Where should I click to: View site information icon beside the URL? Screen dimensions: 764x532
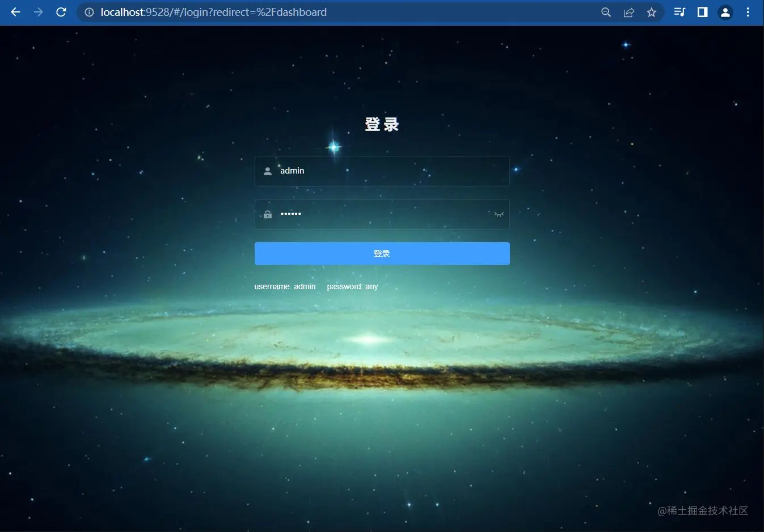89,12
